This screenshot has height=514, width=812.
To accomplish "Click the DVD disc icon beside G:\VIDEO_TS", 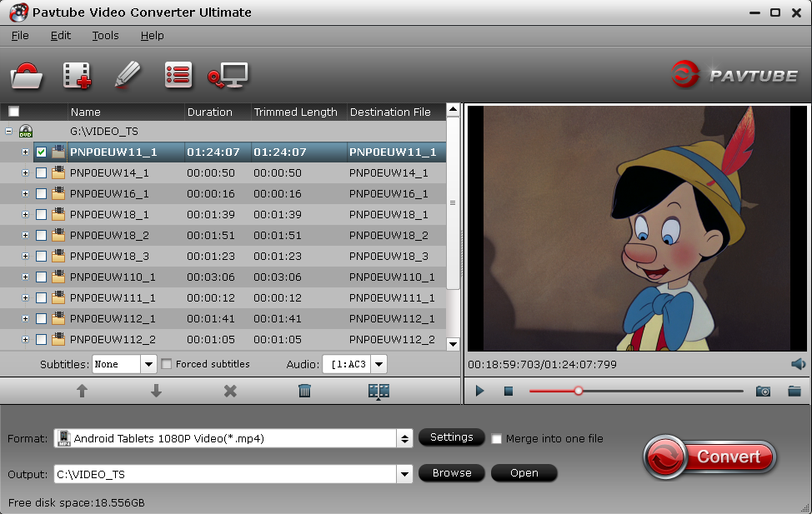I will tap(25, 131).
